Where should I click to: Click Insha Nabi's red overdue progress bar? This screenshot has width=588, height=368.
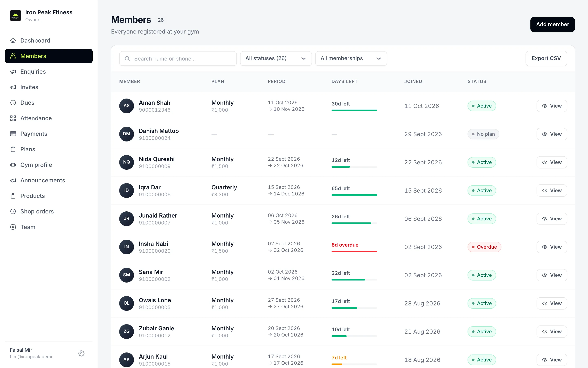click(354, 251)
